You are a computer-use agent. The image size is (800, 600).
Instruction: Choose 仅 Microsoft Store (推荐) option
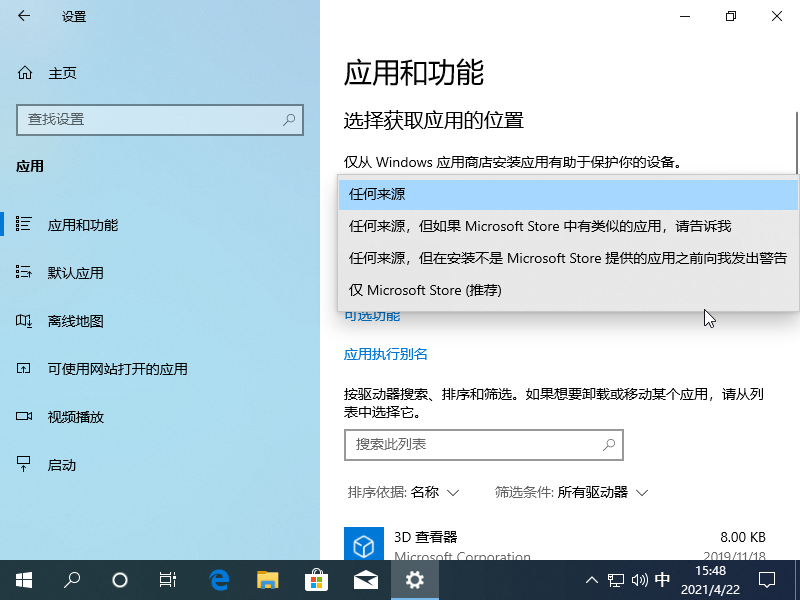click(x=568, y=290)
